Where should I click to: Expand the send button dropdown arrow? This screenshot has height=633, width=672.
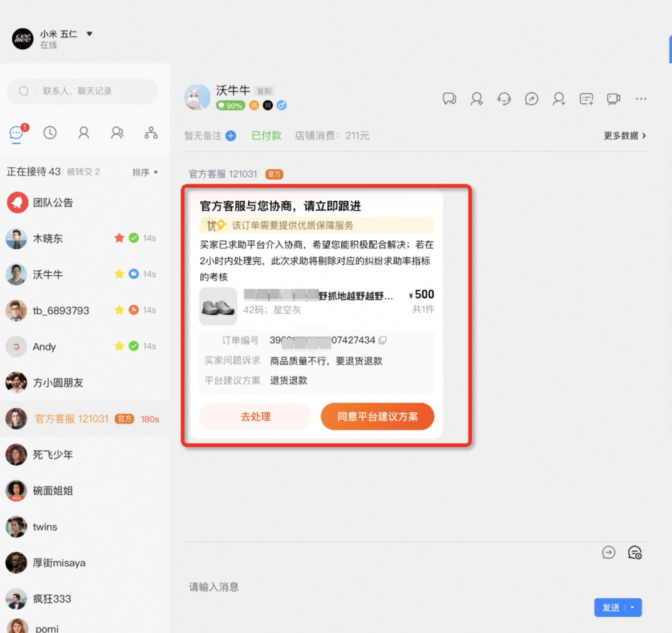pyautogui.click(x=633, y=607)
